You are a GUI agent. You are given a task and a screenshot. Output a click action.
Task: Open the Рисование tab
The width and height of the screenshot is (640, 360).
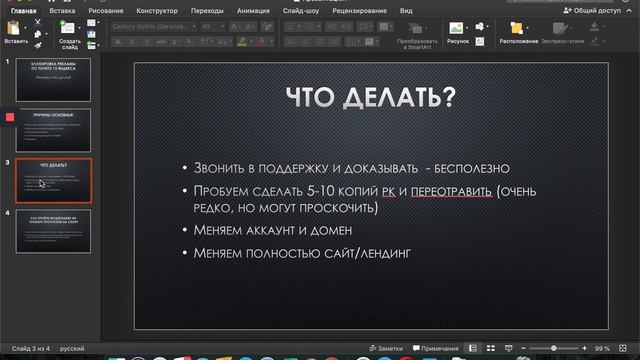coord(106,11)
